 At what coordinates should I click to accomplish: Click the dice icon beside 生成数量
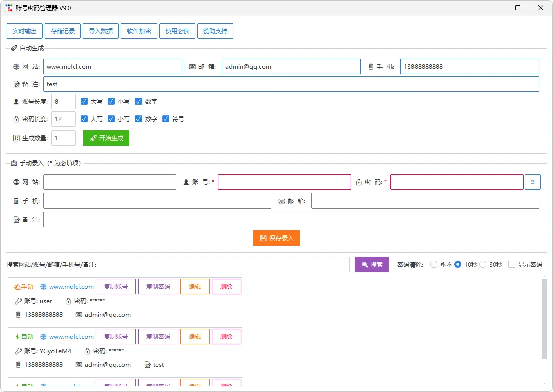tap(16, 138)
